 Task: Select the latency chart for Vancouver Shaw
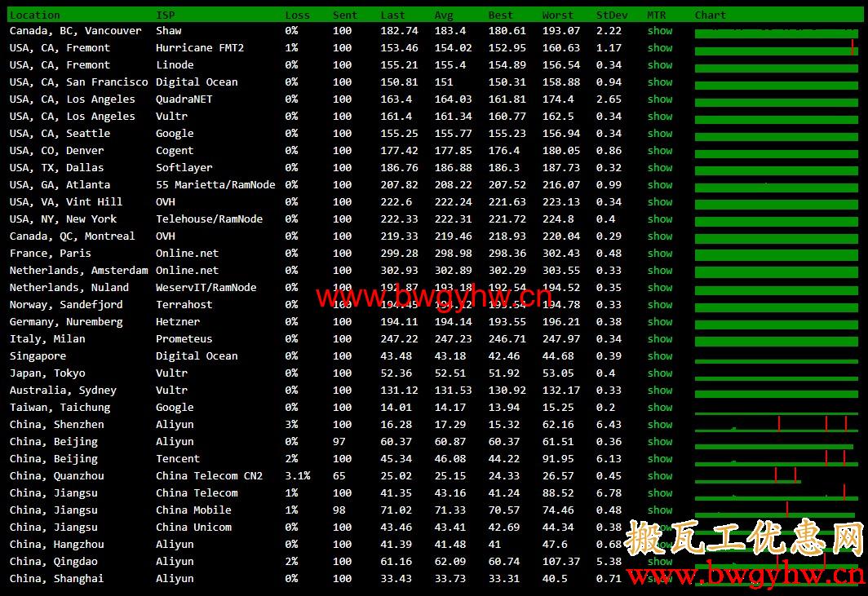(776, 33)
